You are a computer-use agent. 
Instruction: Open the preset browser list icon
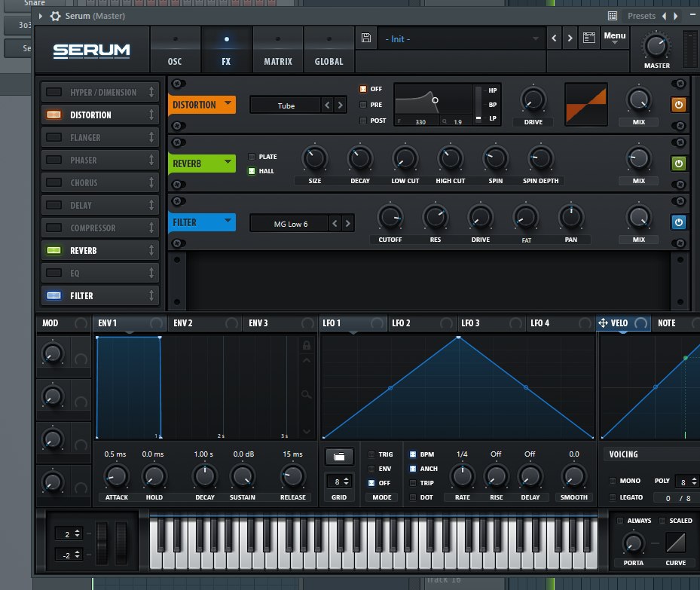(588, 38)
